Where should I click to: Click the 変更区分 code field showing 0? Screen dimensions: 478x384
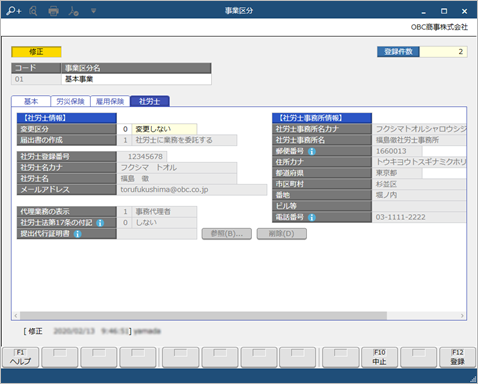coord(125,129)
